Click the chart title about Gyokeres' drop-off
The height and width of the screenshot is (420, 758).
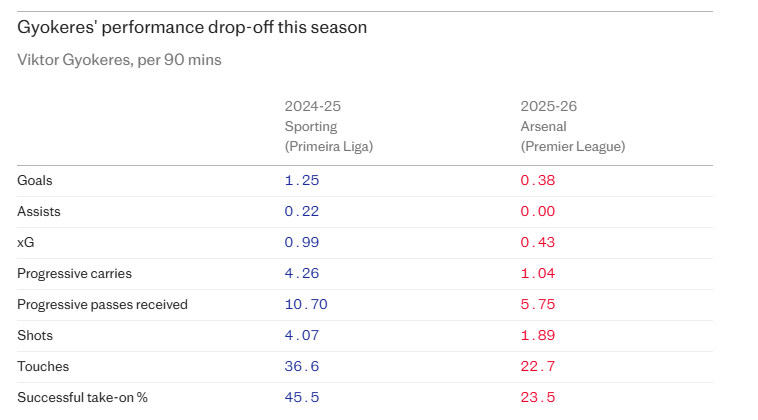[192, 27]
